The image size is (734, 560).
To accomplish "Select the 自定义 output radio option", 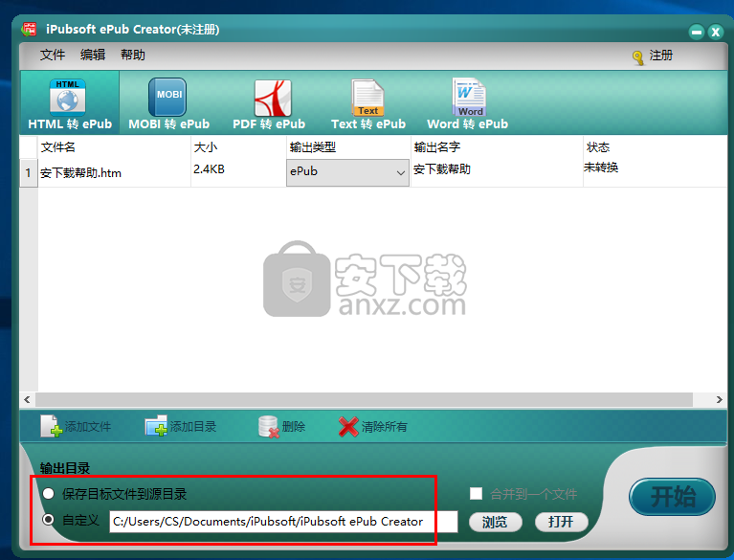I will (48, 520).
